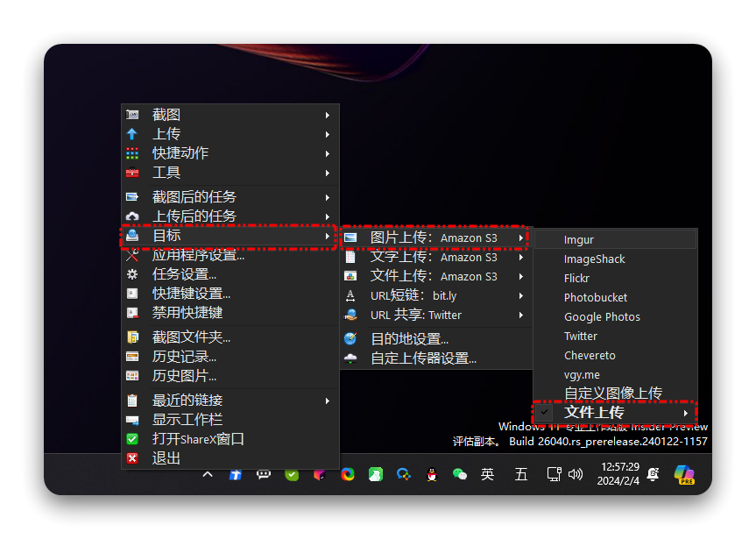Image resolution: width=756 pixels, height=539 pixels.
Task: Click the green check icon beside 打开ShareX窗口
Action: pos(132,439)
